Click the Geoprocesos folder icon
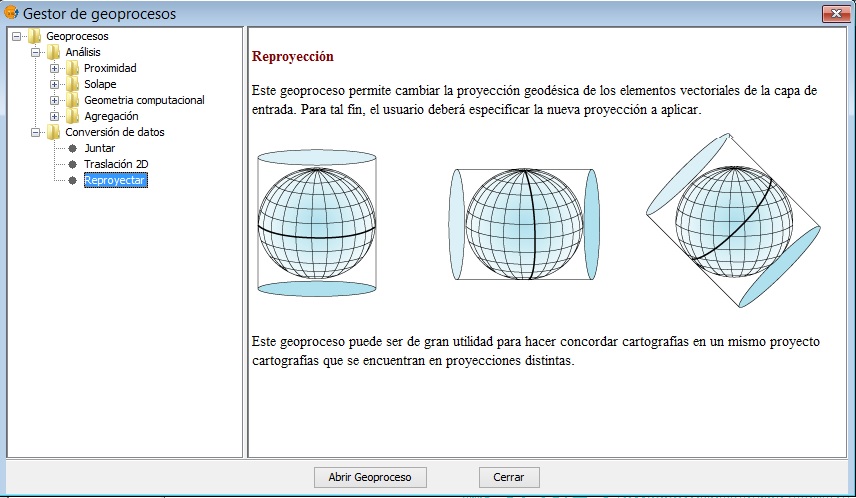This screenshot has height=498, width=856. 34,36
